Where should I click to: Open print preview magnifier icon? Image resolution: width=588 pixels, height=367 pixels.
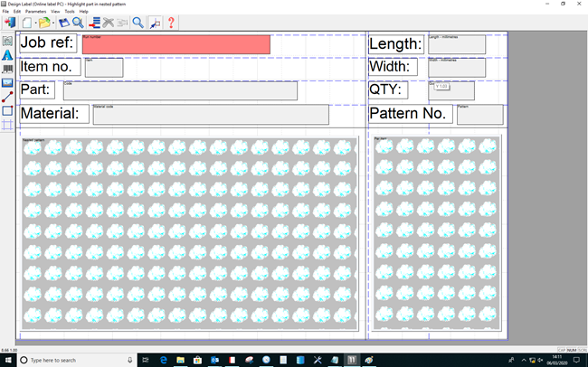[77, 23]
